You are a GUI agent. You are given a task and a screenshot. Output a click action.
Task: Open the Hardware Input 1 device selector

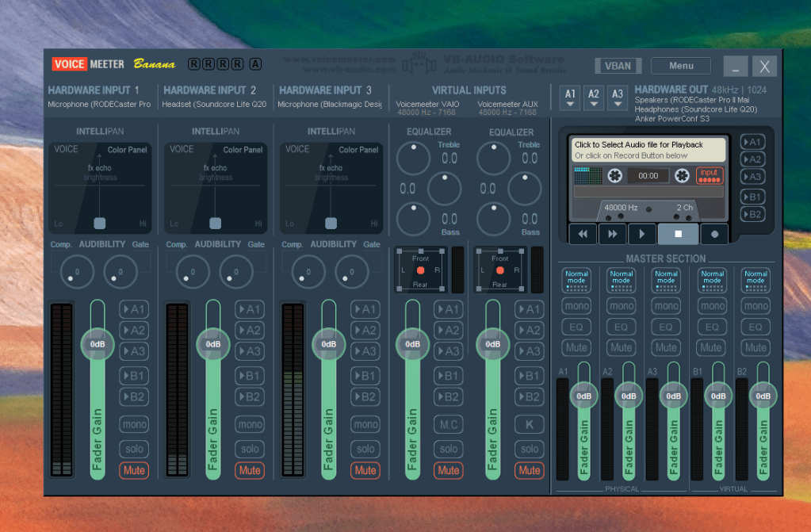pyautogui.click(x=99, y=104)
